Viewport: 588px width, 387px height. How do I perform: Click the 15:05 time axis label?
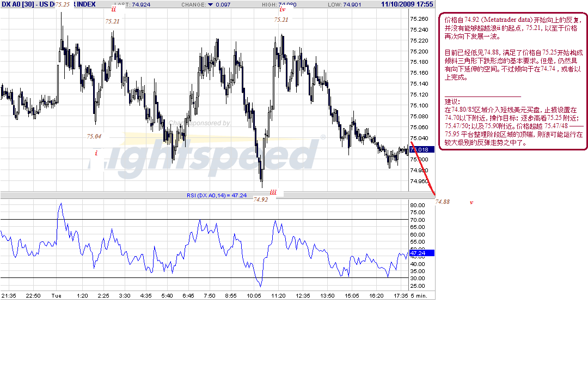click(x=352, y=296)
